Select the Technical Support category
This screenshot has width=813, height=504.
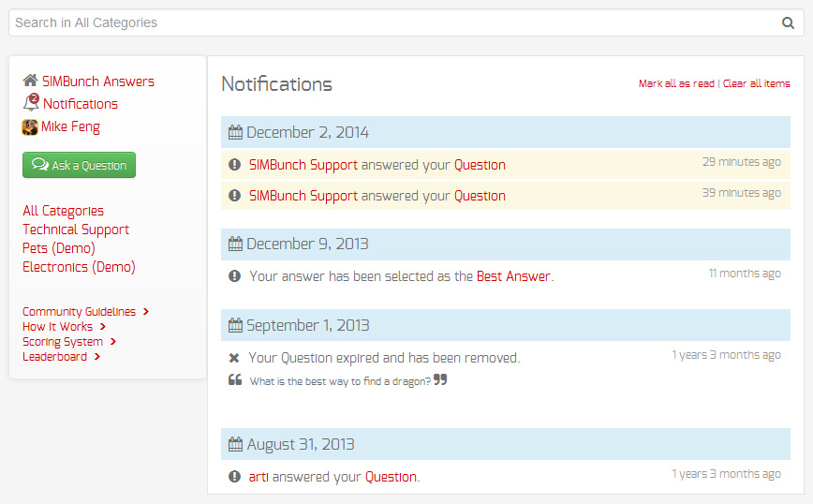coord(76,230)
